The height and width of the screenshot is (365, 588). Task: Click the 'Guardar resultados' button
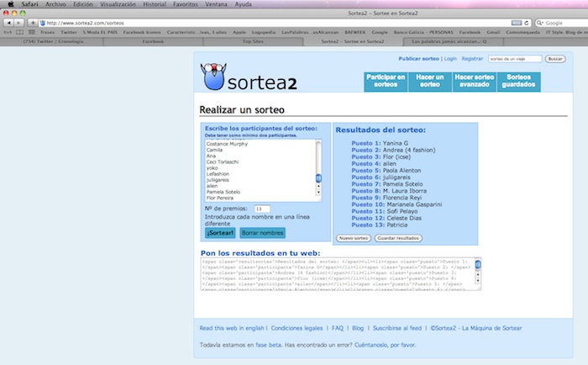pyautogui.click(x=398, y=238)
